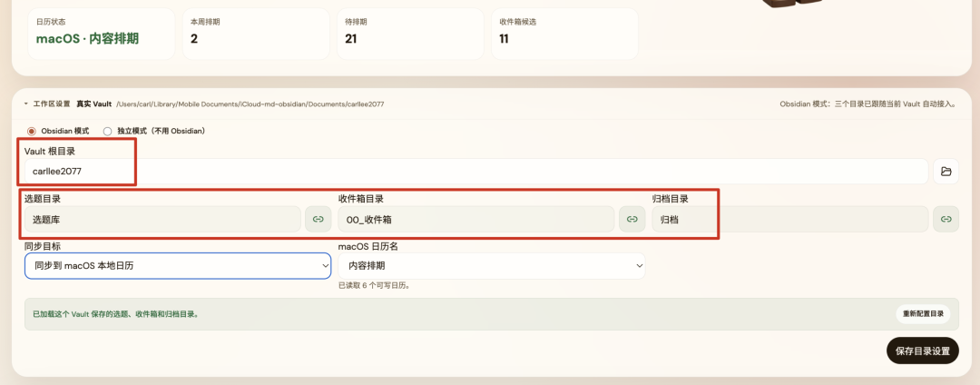Collapse the 工作区设置 section
980x385 pixels.
coord(26,104)
